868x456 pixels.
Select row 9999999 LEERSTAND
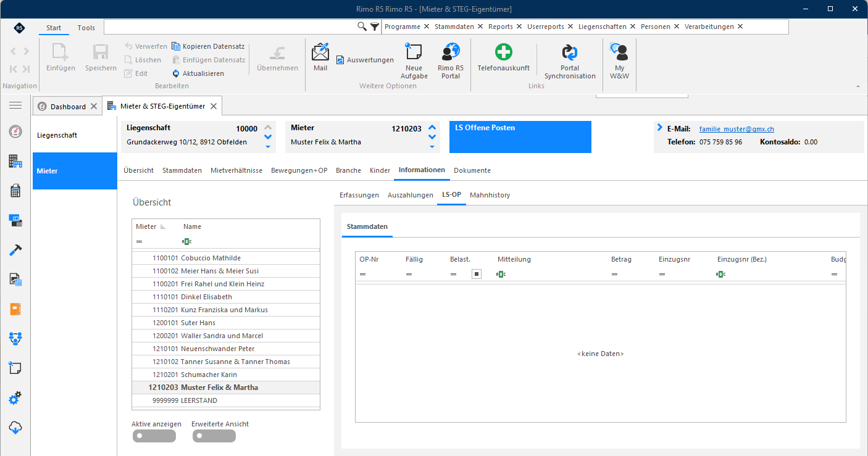tap(226, 400)
